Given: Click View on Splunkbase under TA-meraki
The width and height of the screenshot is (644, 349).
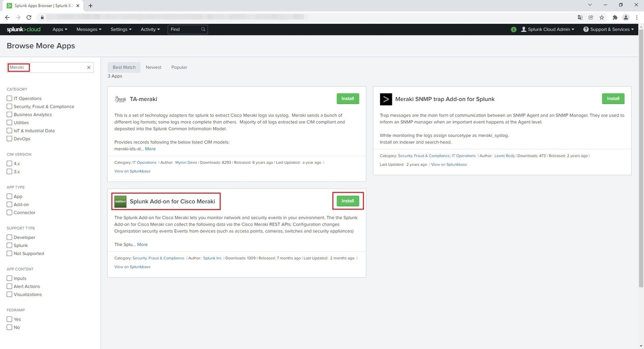Looking at the screenshot, I should click(x=132, y=171).
